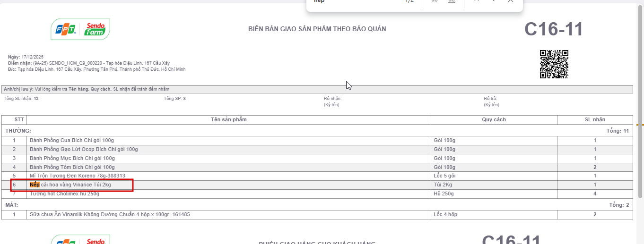The height and width of the screenshot is (244, 644).
Task: Click 'Tổng: 2' in the MÁT row
Action: [x=619, y=205]
